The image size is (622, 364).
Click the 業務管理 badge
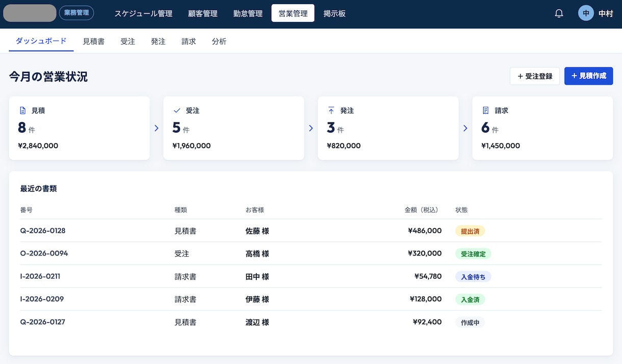pyautogui.click(x=76, y=13)
